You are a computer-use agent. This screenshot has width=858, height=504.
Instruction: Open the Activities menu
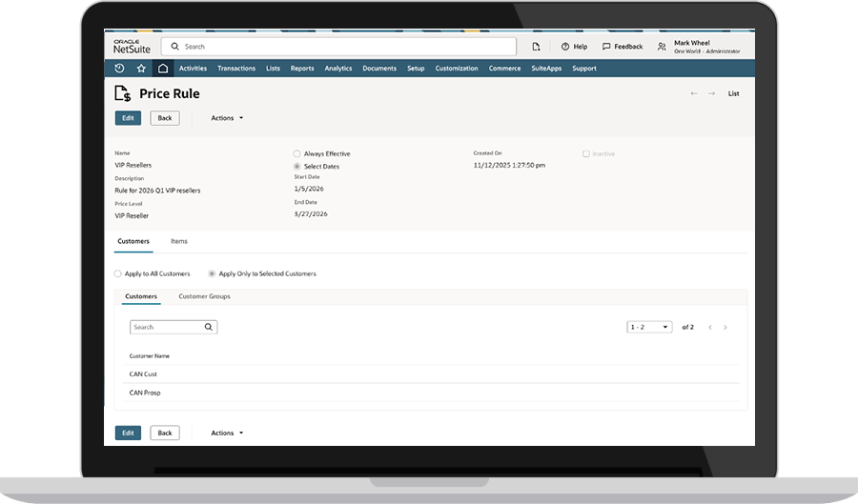tap(194, 69)
